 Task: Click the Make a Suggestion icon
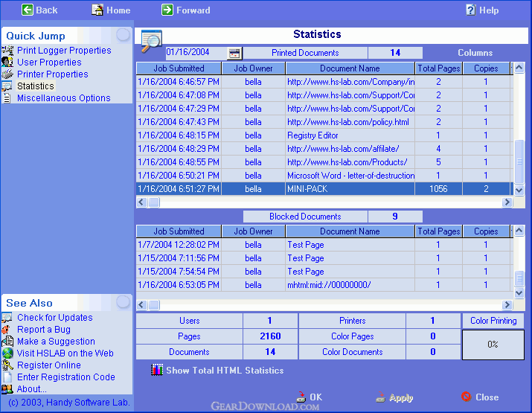(x=7, y=342)
